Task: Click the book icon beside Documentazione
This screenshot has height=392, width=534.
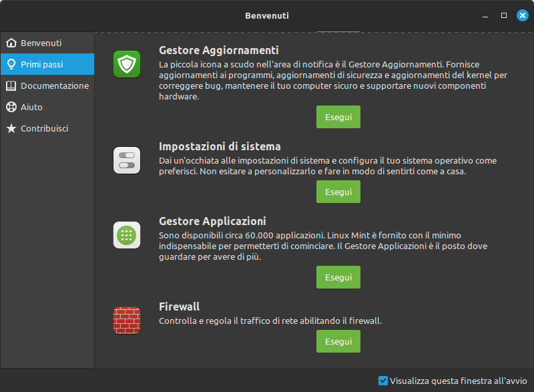Action: click(x=11, y=85)
